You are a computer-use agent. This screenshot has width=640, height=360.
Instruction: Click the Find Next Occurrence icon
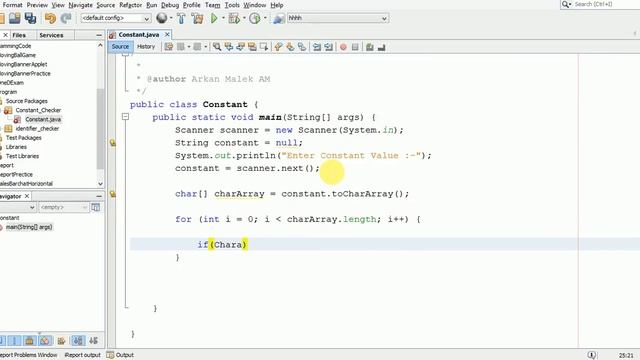(x=240, y=47)
